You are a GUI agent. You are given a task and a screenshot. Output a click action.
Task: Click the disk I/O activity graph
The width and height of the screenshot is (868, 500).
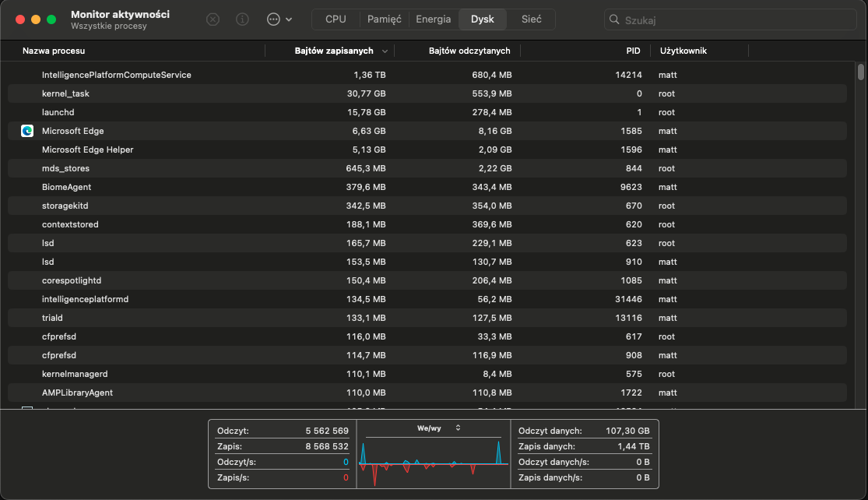coord(434,462)
